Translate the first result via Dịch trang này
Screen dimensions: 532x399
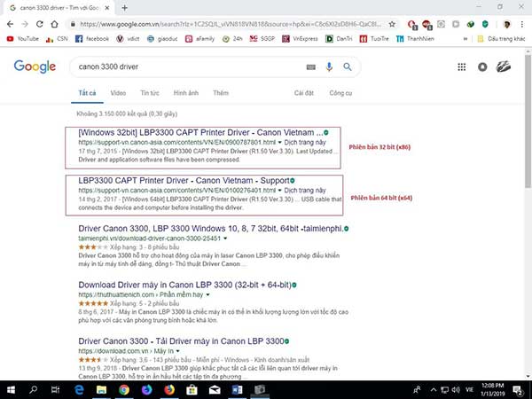305,143
